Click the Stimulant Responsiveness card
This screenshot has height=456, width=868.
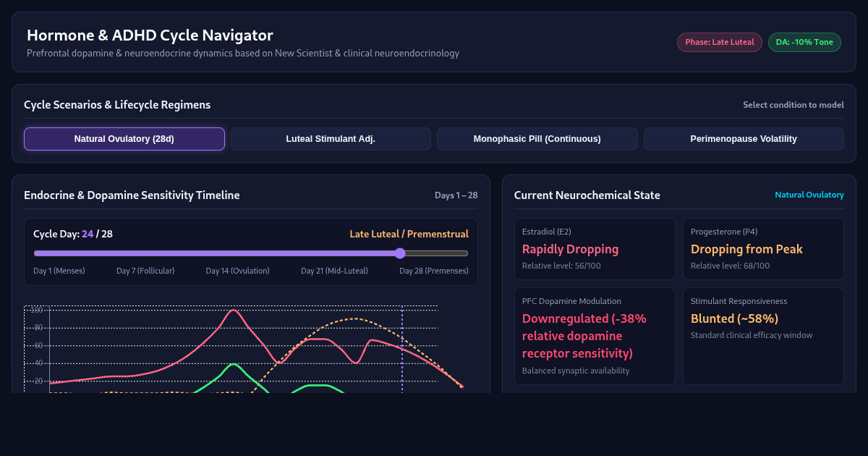763,336
